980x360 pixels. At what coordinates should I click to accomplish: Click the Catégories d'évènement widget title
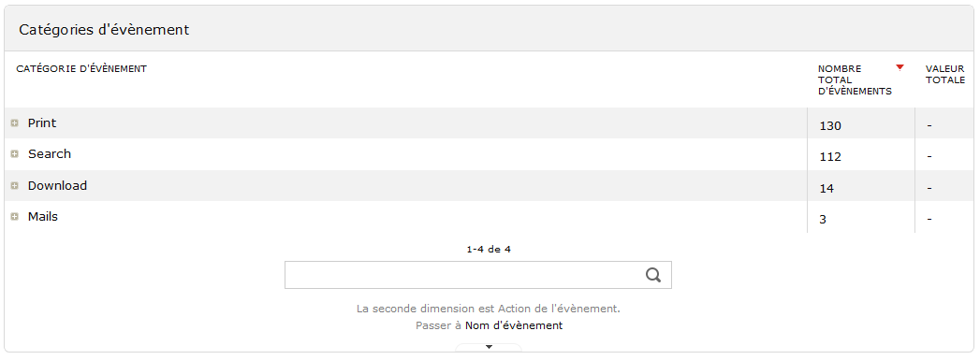tap(104, 29)
